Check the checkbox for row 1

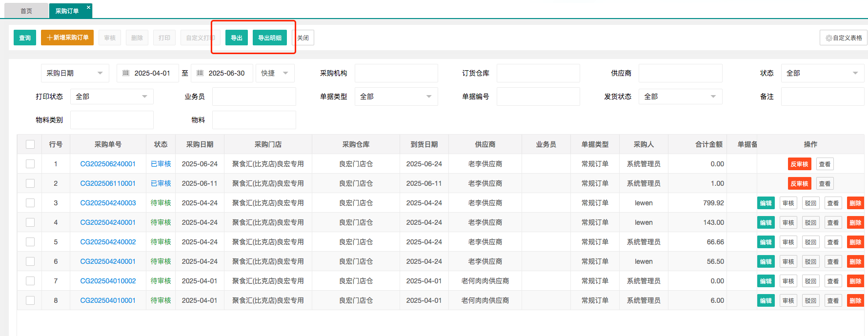click(x=30, y=164)
